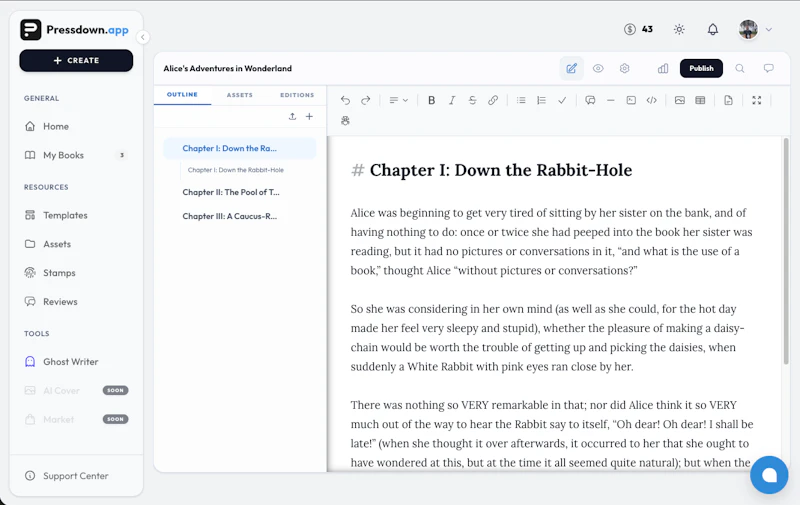
Task: Click the document page icon in toolbar
Action: 728,100
